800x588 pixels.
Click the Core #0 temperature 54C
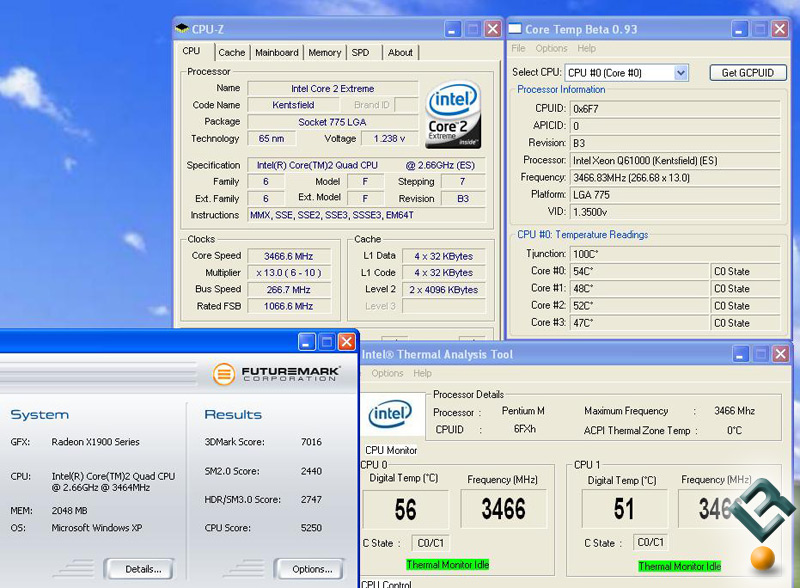(640, 271)
